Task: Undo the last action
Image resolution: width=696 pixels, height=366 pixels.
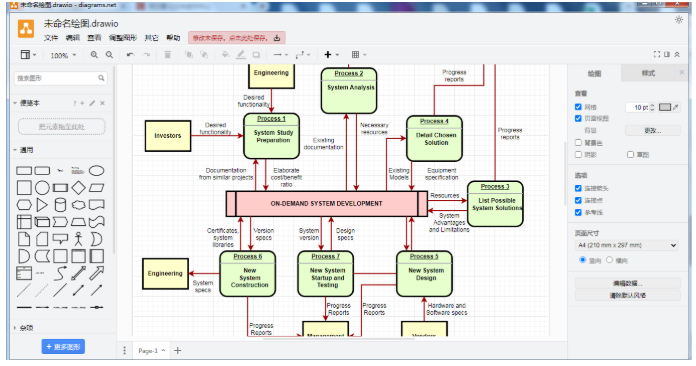Action: tap(130, 55)
